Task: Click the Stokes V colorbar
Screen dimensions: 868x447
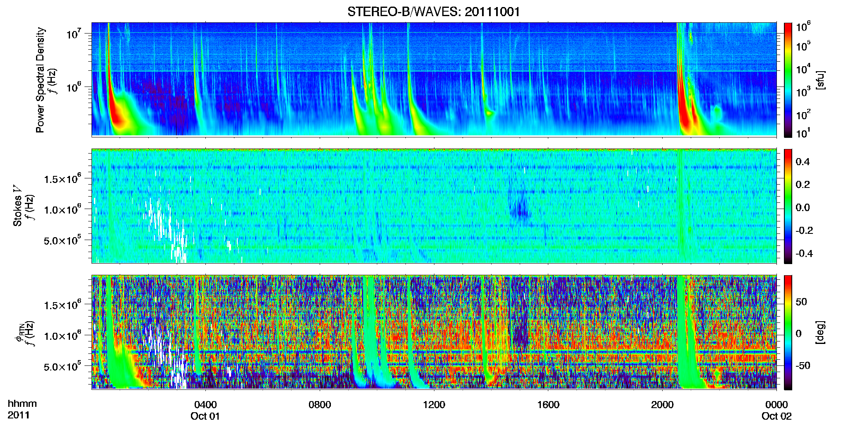Action: [x=788, y=206]
